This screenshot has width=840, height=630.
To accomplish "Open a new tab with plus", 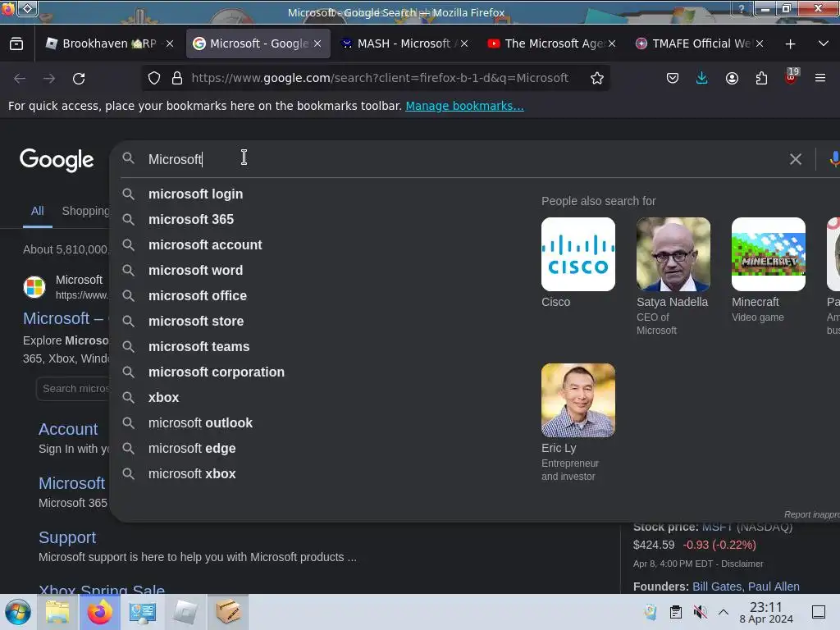I will (x=790, y=44).
